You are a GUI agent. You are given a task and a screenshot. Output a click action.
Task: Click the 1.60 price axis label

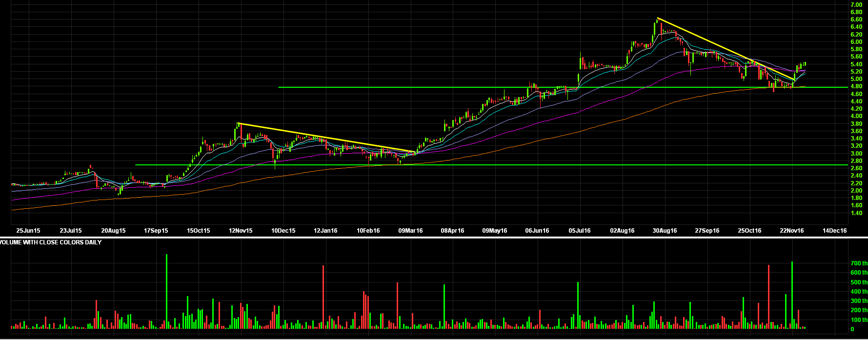(856, 205)
